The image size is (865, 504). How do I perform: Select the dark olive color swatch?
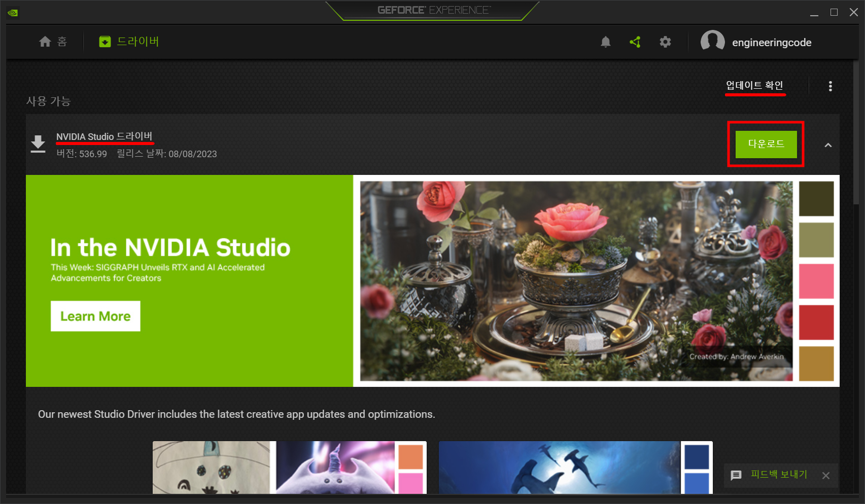[816, 199]
